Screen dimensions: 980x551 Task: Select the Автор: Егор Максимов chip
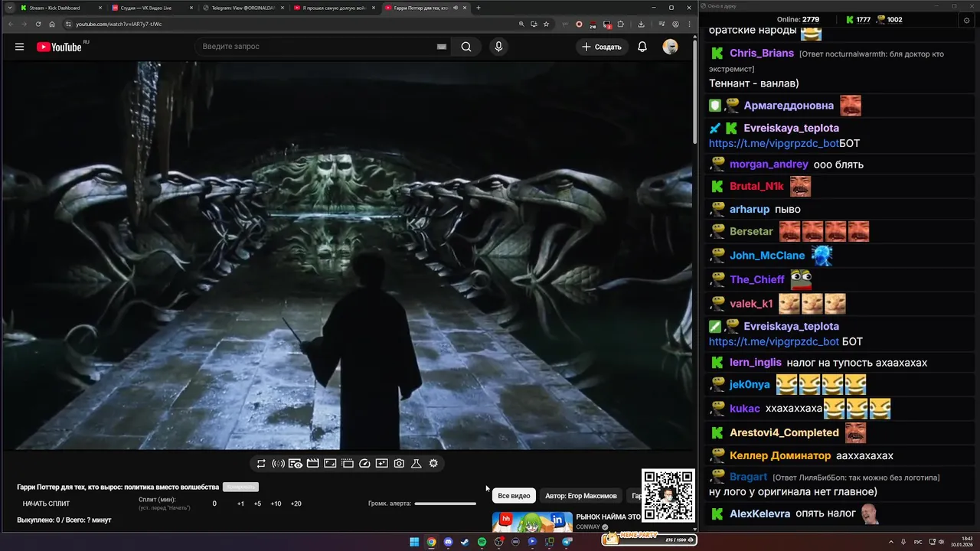click(580, 496)
